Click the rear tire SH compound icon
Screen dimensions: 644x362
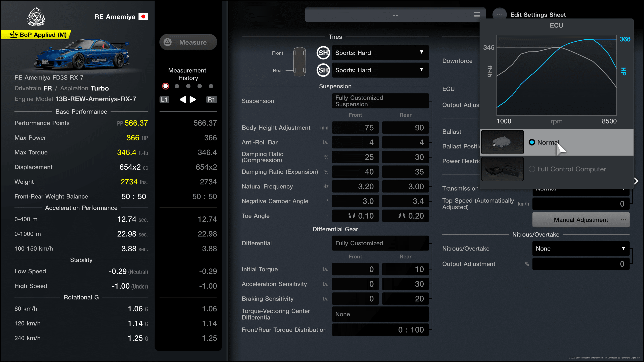point(323,70)
